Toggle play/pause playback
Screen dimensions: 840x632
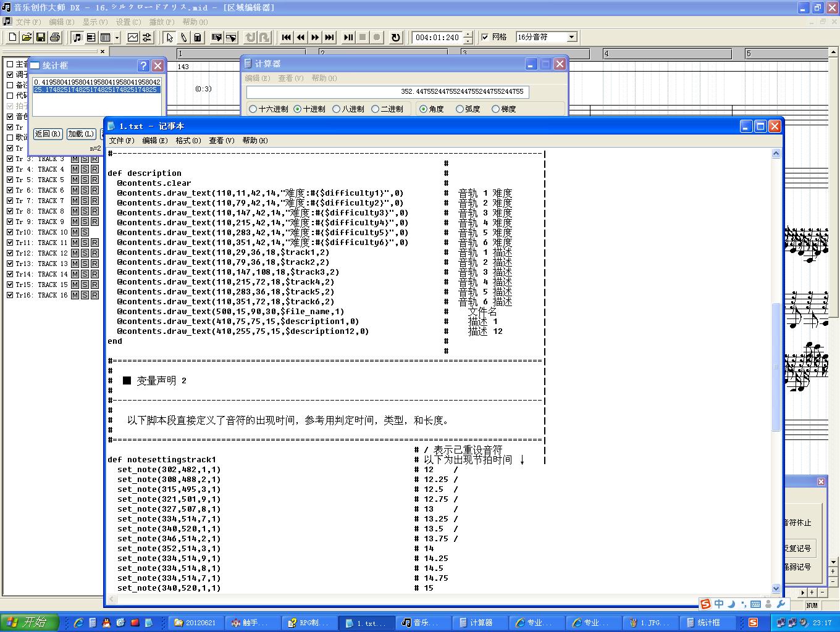pos(348,38)
